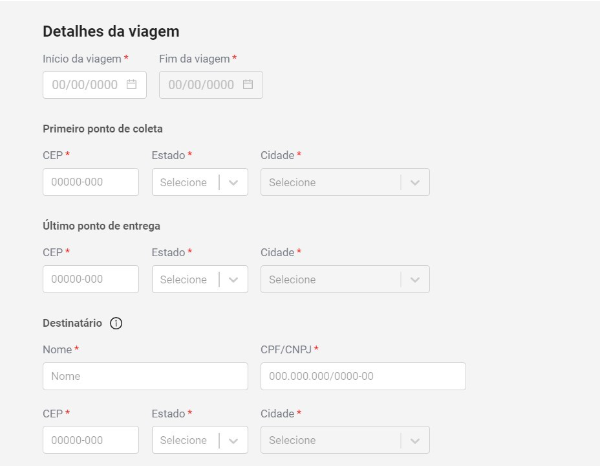The height and width of the screenshot is (468, 602).
Task: Open Estado dropdown under Último ponto de entrega
Action: (200, 279)
